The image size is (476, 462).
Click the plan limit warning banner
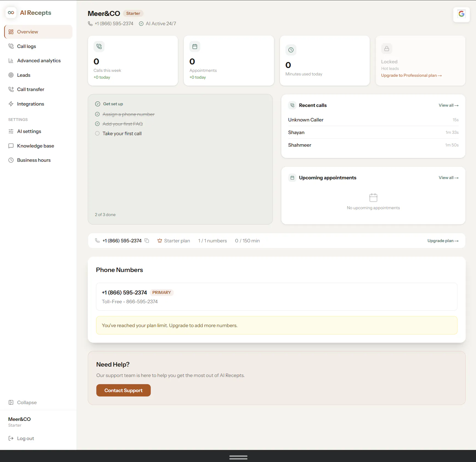pyautogui.click(x=277, y=325)
